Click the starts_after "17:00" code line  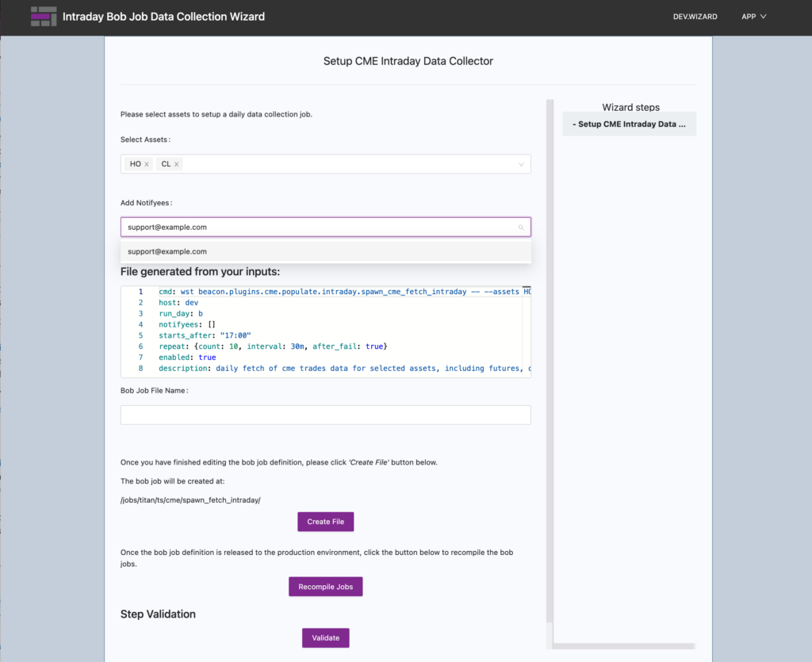(x=205, y=335)
